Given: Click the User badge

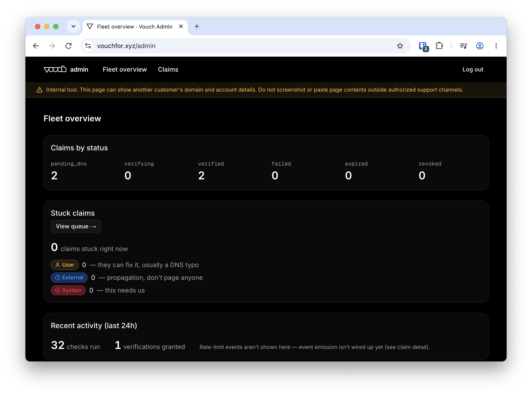Looking at the screenshot, I should (x=65, y=265).
